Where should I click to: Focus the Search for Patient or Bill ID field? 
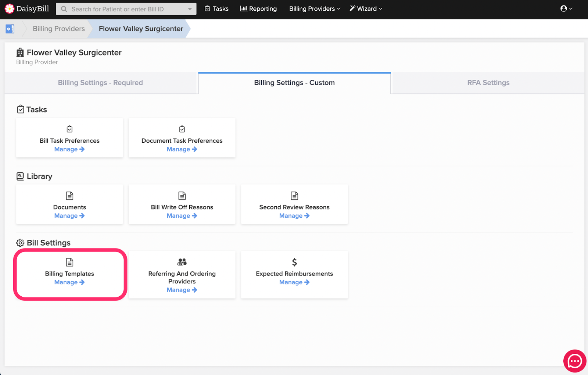(x=126, y=9)
